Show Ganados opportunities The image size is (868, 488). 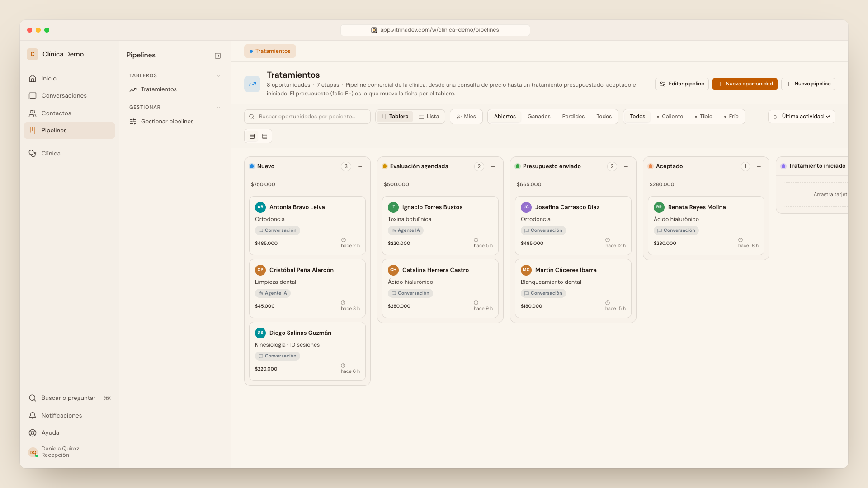point(539,117)
